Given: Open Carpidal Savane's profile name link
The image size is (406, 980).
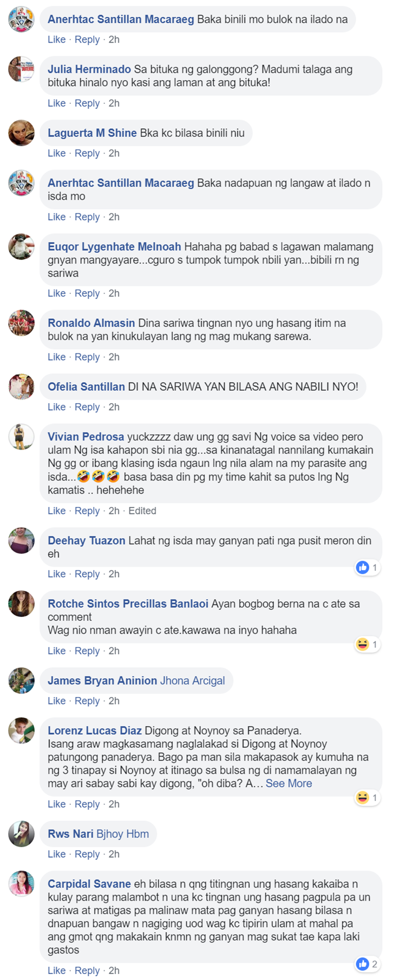Looking at the screenshot, I should (x=89, y=884).
